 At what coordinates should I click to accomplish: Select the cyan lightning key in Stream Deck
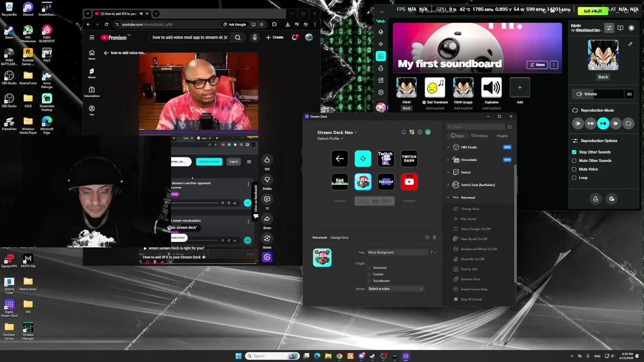click(363, 159)
